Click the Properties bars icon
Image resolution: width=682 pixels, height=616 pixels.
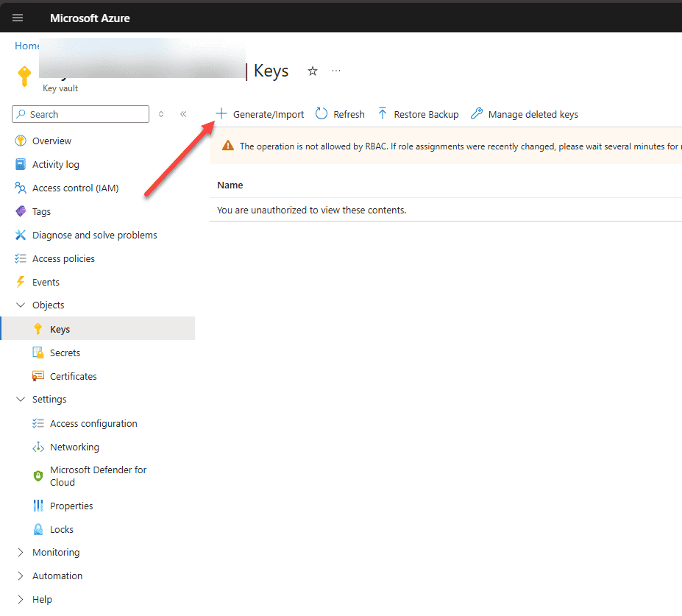tap(38, 506)
